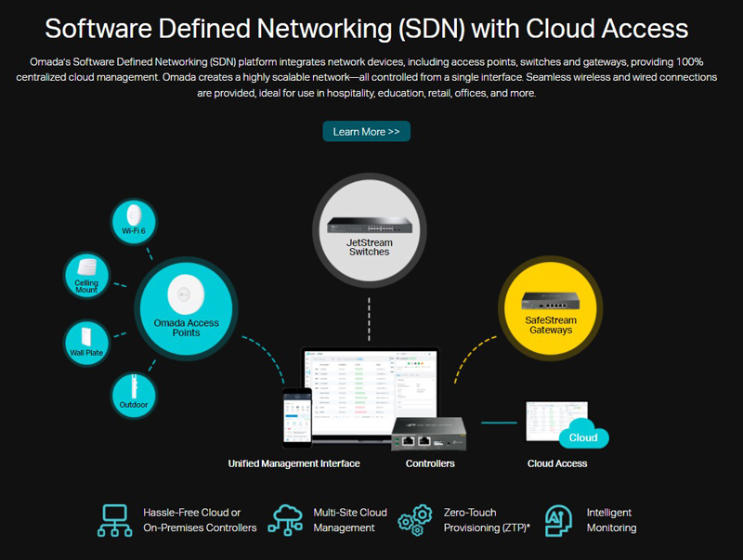Click the Multi-Site Cloud Management icon
This screenshot has height=560, width=743.
[286, 520]
